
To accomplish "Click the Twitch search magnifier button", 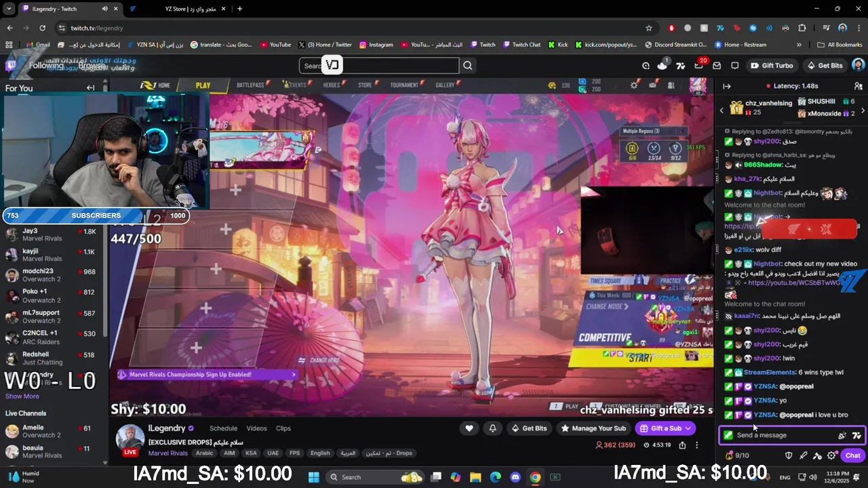I will (x=468, y=66).
